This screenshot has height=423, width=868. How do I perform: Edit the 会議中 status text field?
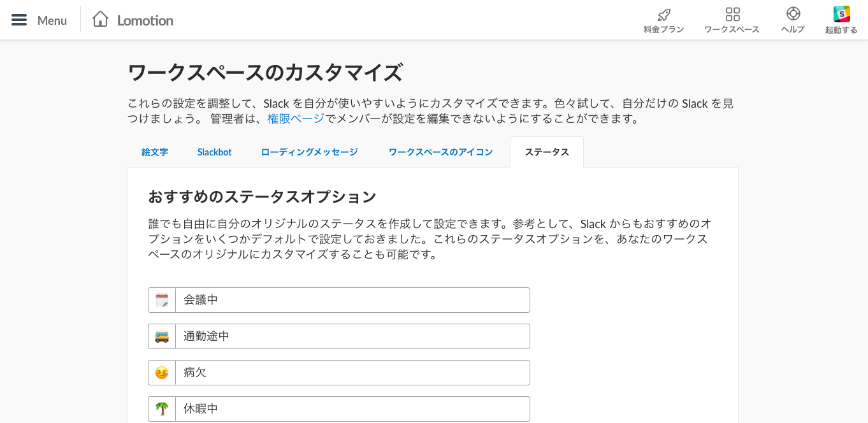(x=352, y=300)
